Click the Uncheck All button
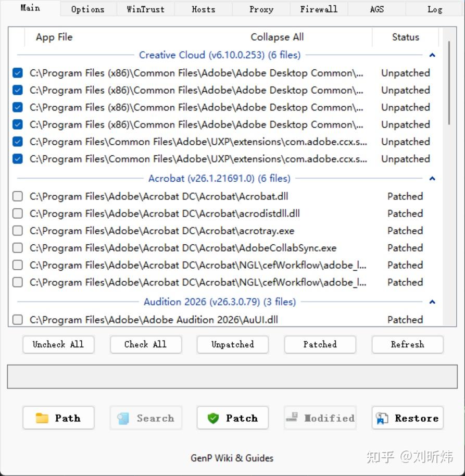Viewport: 465px width, 476px height. 58,344
